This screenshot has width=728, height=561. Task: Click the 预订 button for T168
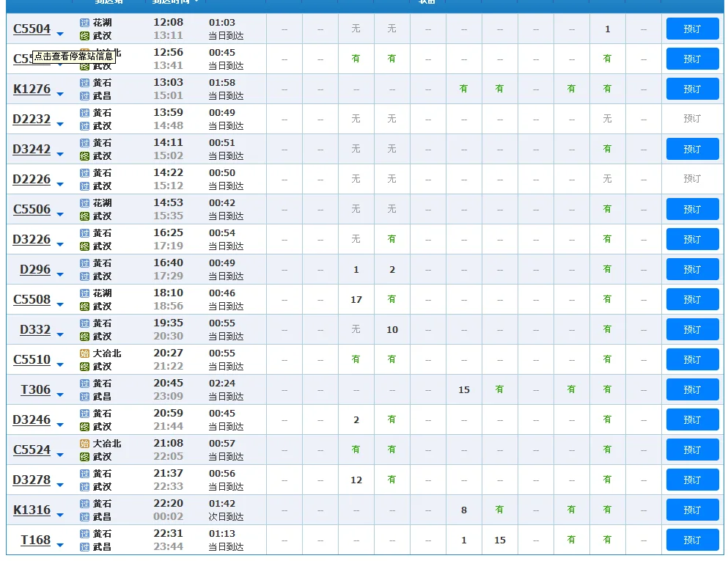[691, 540]
